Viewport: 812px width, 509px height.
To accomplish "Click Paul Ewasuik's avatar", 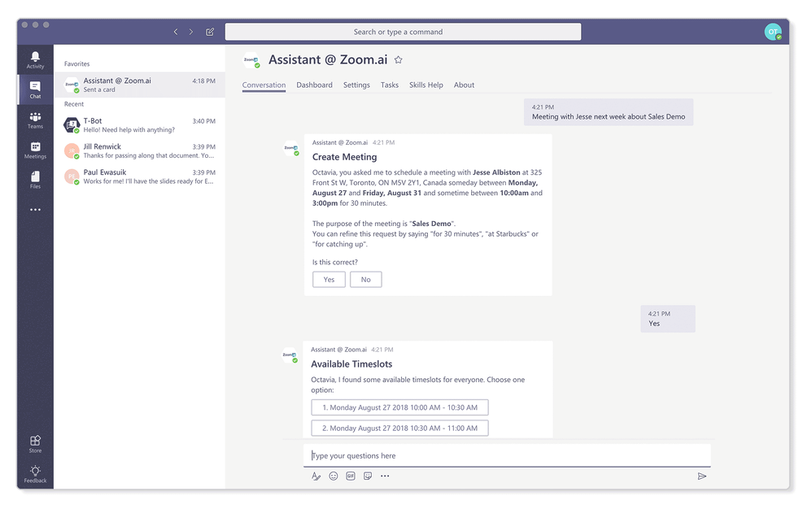I will pyautogui.click(x=72, y=176).
